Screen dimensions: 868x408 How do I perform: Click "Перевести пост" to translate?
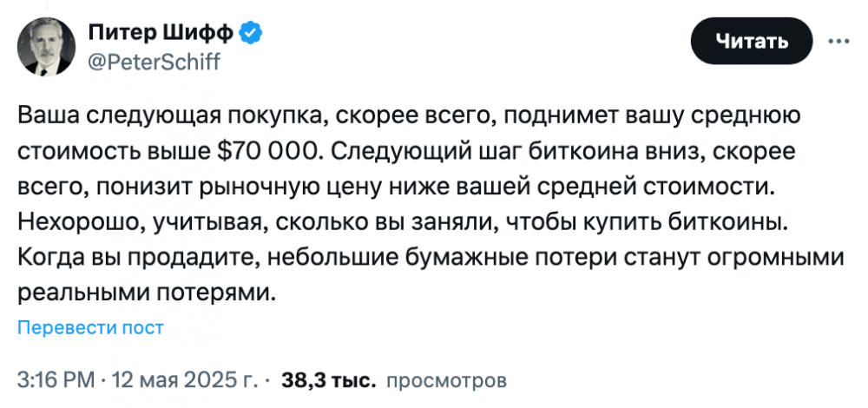pyautogui.click(x=90, y=327)
